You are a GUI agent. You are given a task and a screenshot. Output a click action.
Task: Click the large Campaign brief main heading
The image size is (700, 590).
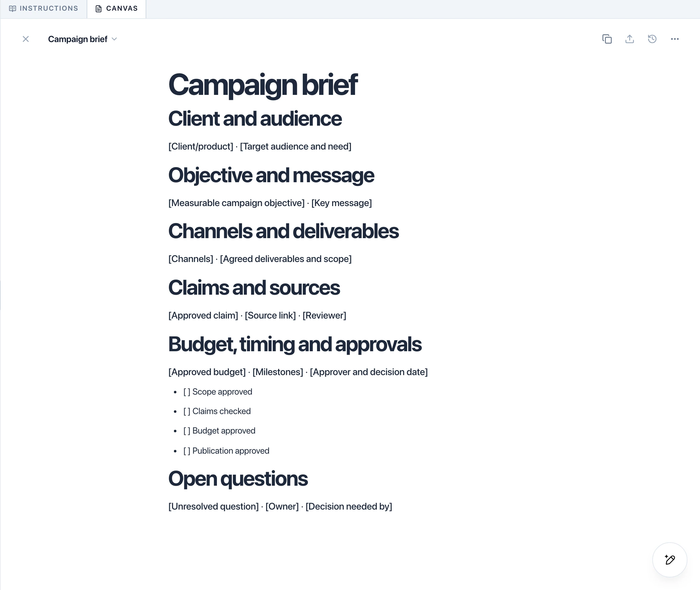point(263,85)
